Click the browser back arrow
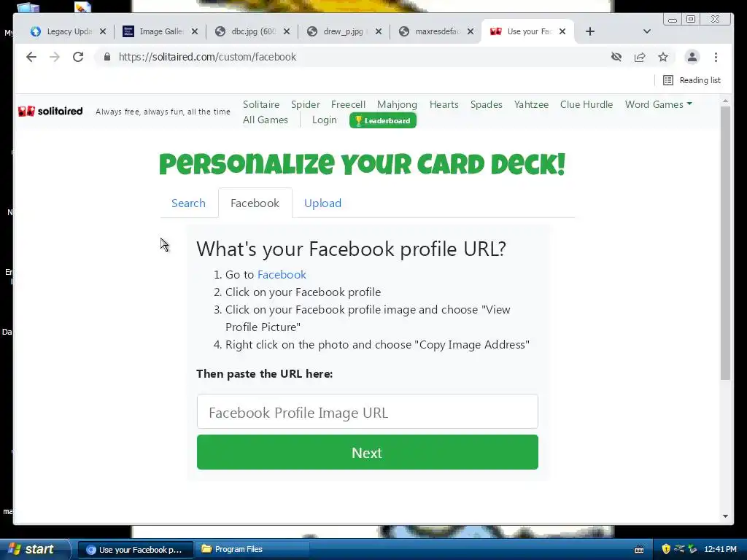The height and width of the screenshot is (560, 747). [x=31, y=57]
